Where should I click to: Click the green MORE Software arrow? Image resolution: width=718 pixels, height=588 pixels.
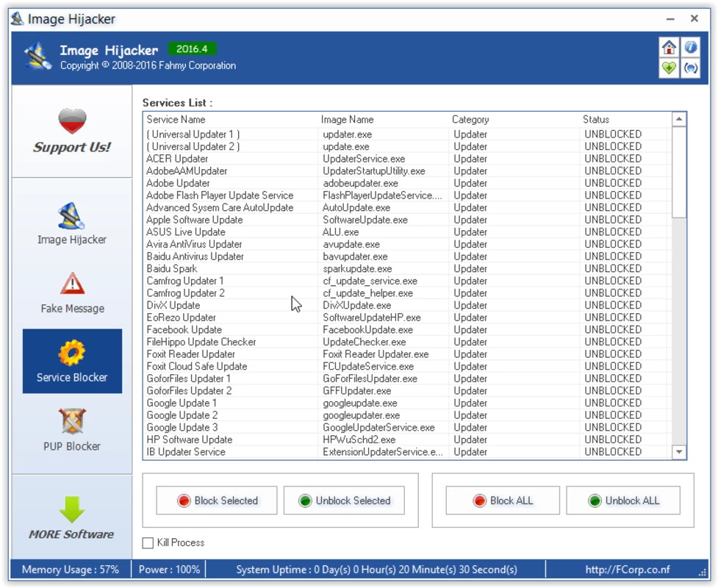[72, 509]
